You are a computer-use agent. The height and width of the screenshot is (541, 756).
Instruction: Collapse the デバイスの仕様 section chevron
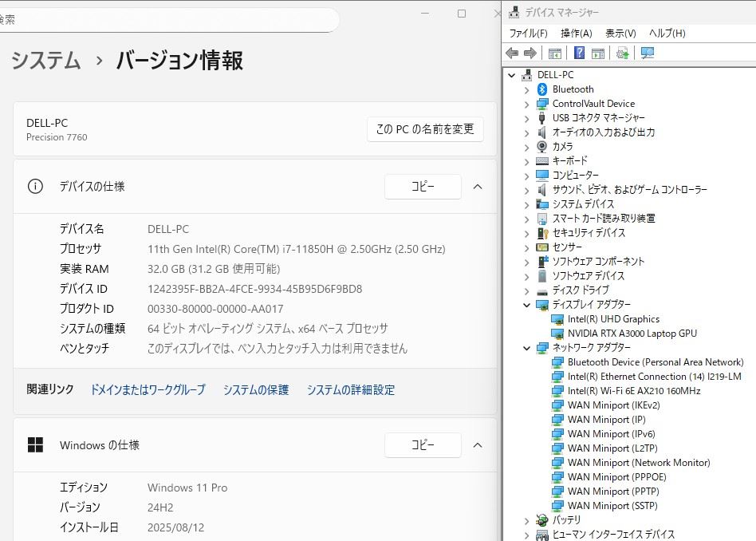[478, 187]
